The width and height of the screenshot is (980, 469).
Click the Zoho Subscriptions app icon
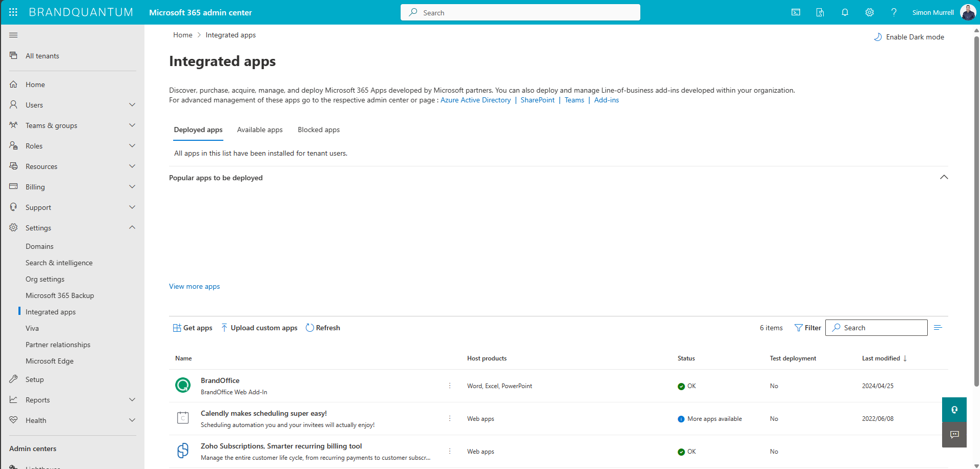coord(183,451)
